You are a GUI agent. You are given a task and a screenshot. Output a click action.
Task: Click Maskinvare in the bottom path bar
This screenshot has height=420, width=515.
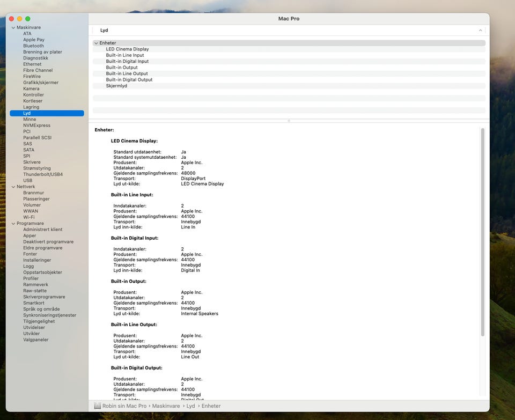pyautogui.click(x=165, y=406)
